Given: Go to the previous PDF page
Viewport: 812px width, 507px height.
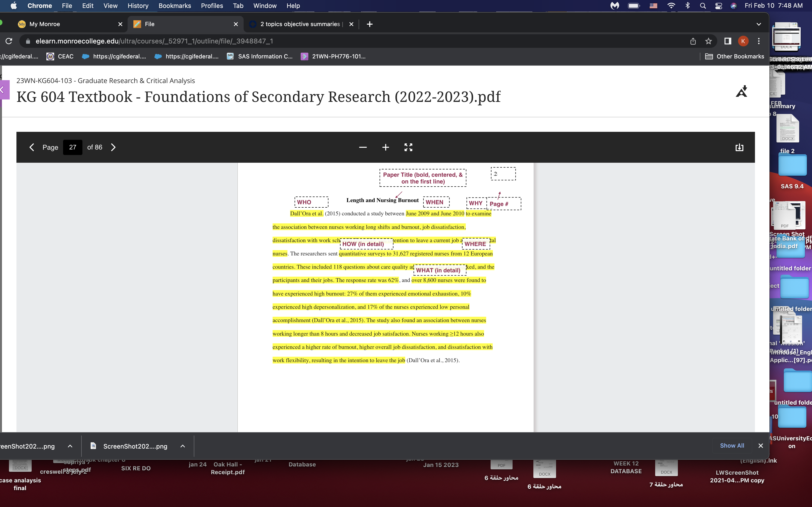Looking at the screenshot, I should (x=32, y=147).
